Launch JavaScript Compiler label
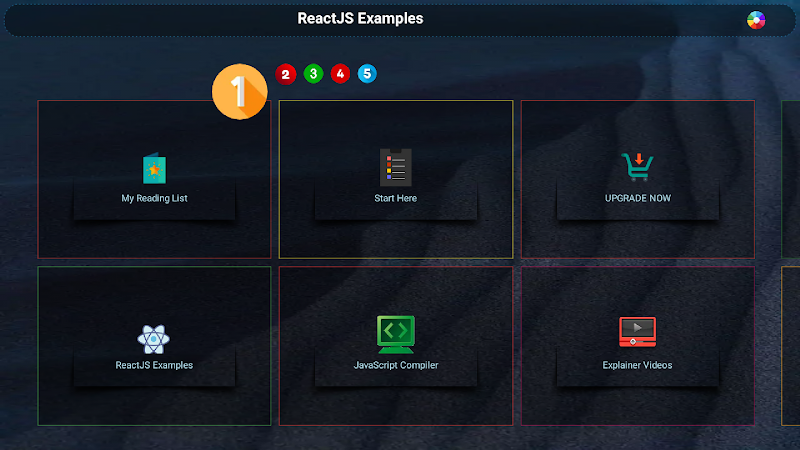The height and width of the screenshot is (450, 800). point(396,365)
